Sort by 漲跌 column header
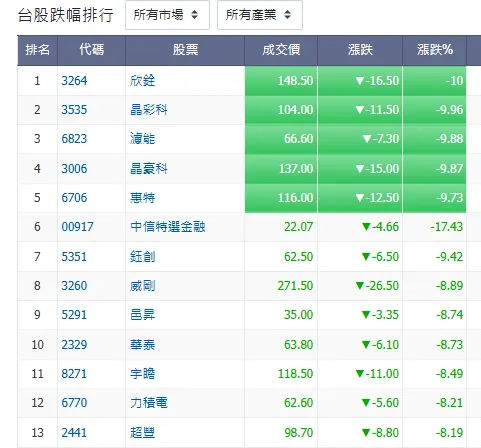This screenshot has height=448, width=481. coord(360,50)
